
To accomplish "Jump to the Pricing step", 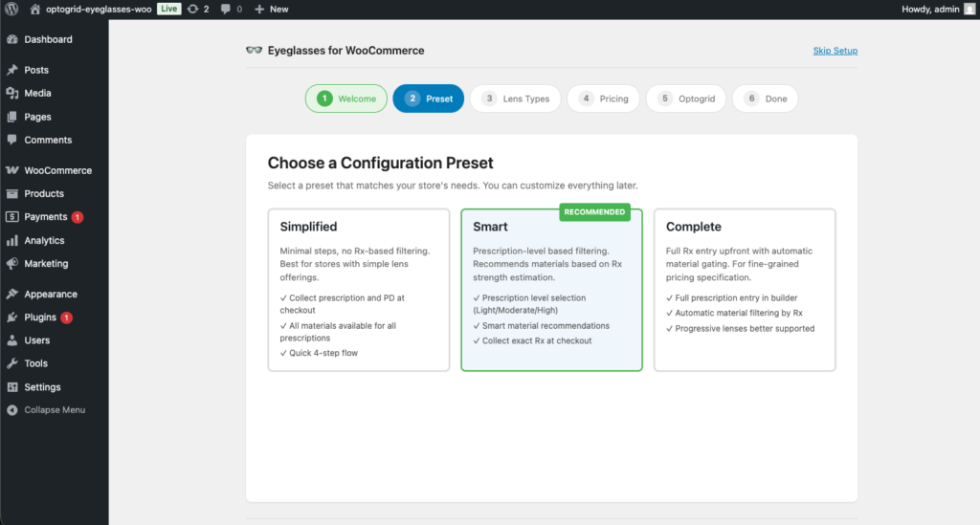I will click(x=603, y=98).
